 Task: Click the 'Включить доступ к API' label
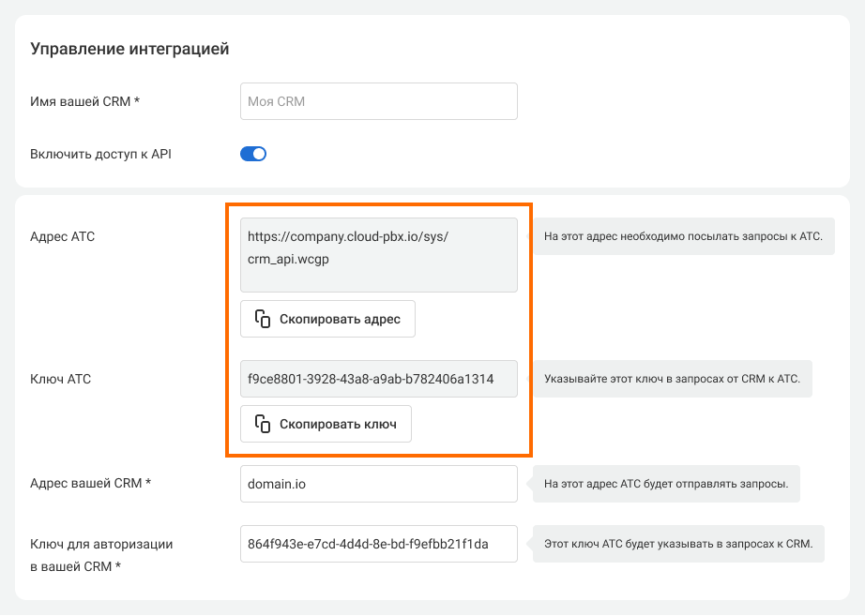tap(100, 154)
